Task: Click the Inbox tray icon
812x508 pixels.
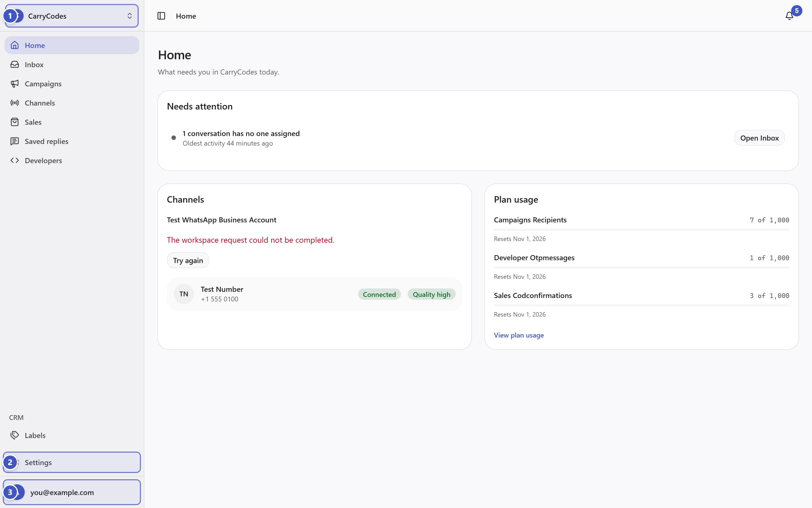Action: click(x=14, y=65)
